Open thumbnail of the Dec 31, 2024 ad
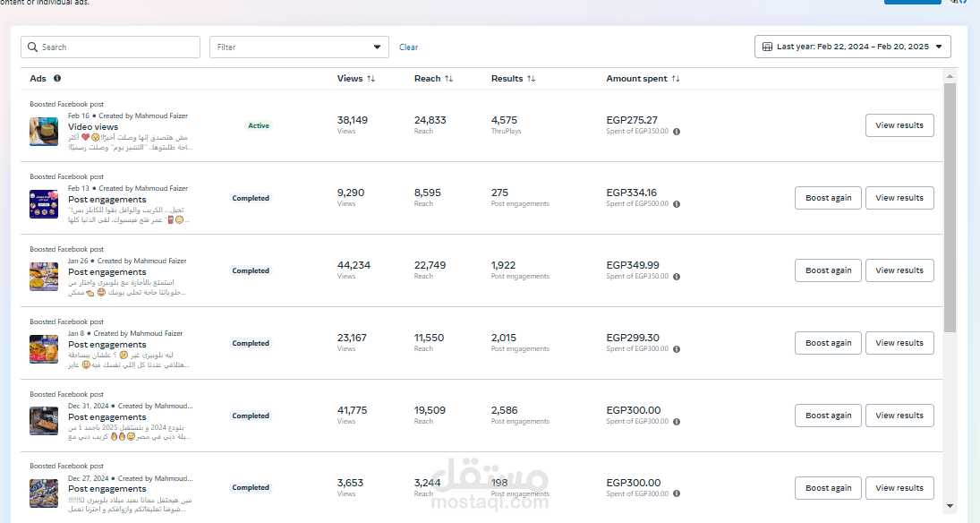This screenshot has height=523, width=980. (x=44, y=421)
